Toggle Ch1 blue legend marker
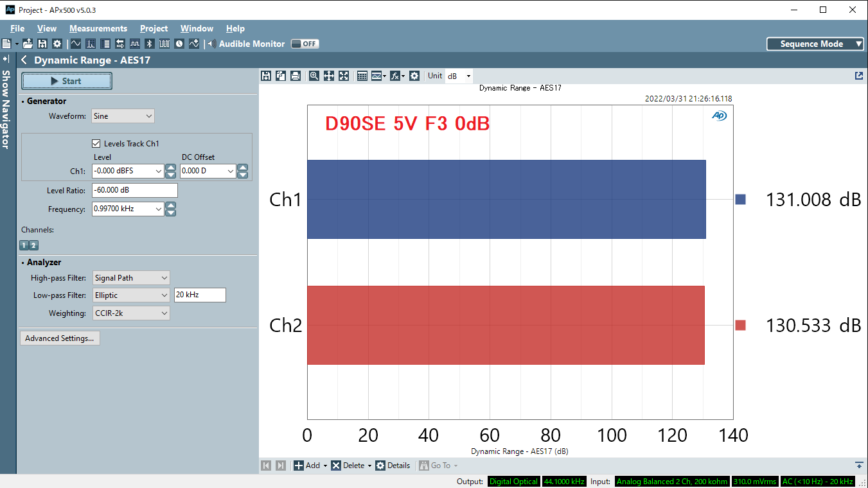 pyautogui.click(x=740, y=200)
